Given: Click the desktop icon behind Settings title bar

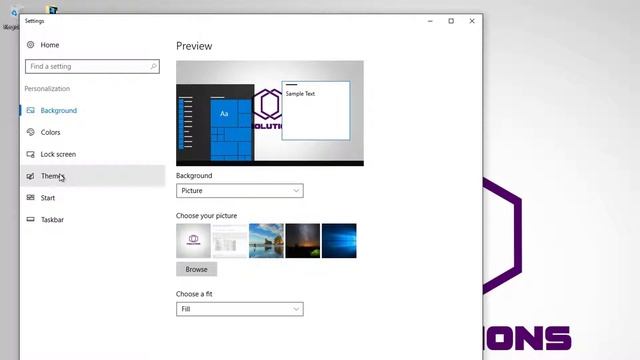Looking at the screenshot, I should (x=52, y=10).
